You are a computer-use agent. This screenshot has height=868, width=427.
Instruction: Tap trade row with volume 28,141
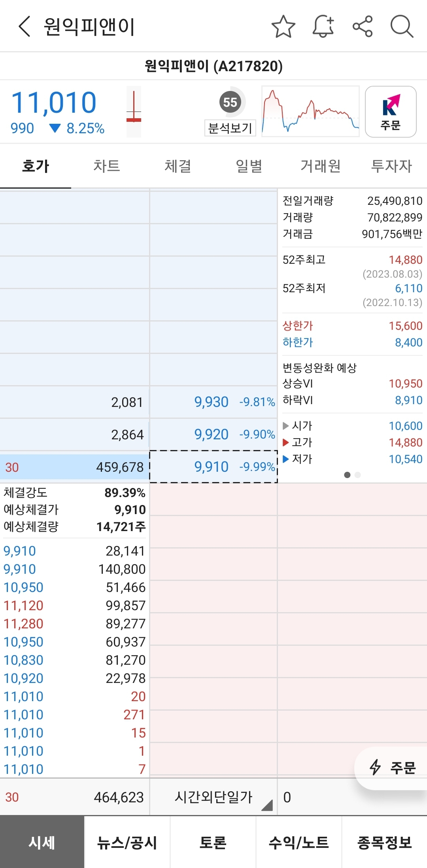point(75,551)
